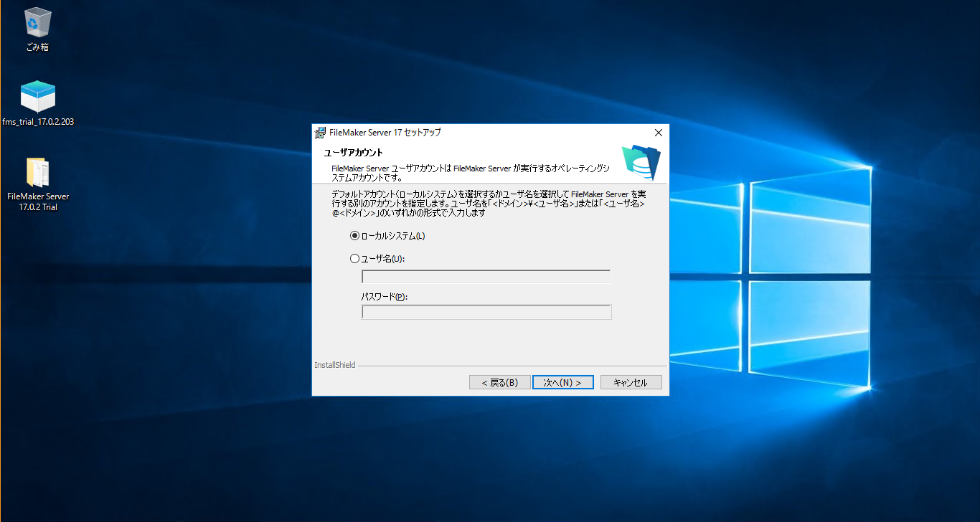This screenshot has width=980, height=522.
Task: Select the fms_trial_17.0.2.203 installer icon
Action: 37,95
